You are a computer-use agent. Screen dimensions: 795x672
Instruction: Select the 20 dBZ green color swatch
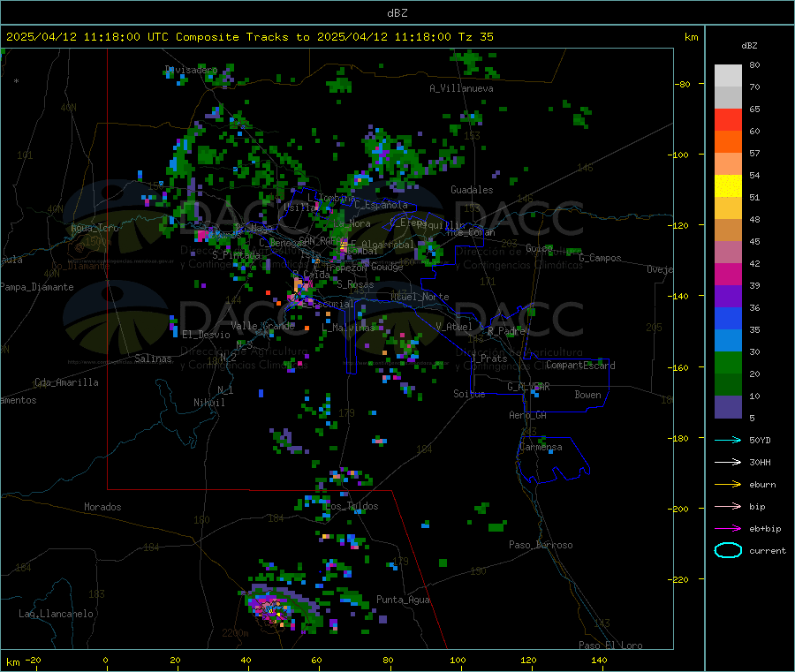pos(728,362)
